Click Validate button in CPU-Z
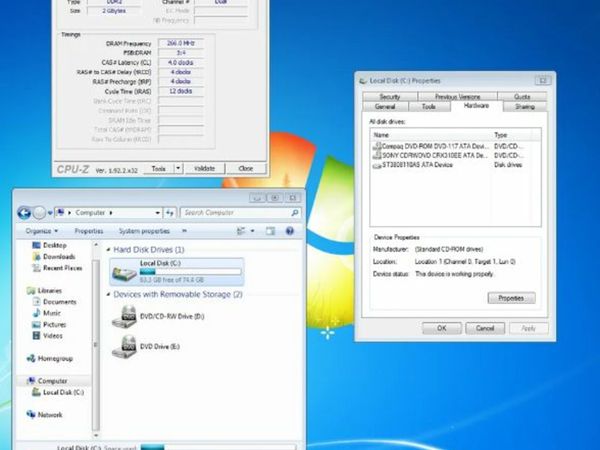The image size is (600, 450). pyautogui.click(x=205, y=169)
